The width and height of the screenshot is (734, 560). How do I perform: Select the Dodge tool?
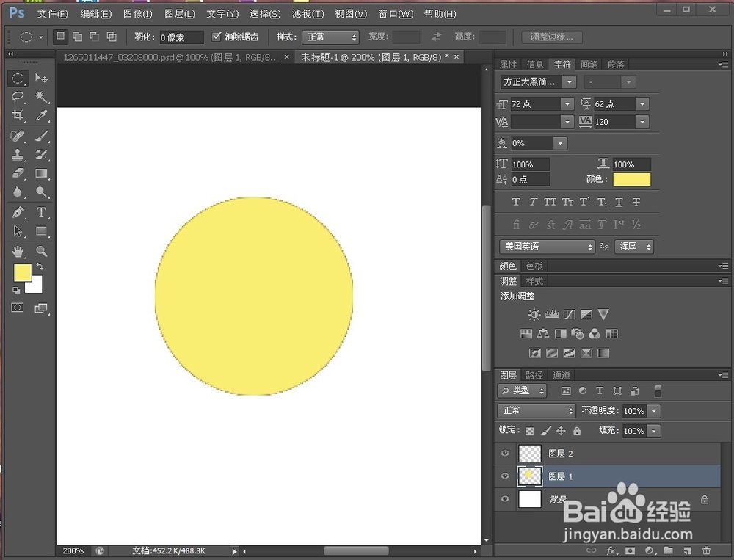pyautogui.click(x=41, y=192)
